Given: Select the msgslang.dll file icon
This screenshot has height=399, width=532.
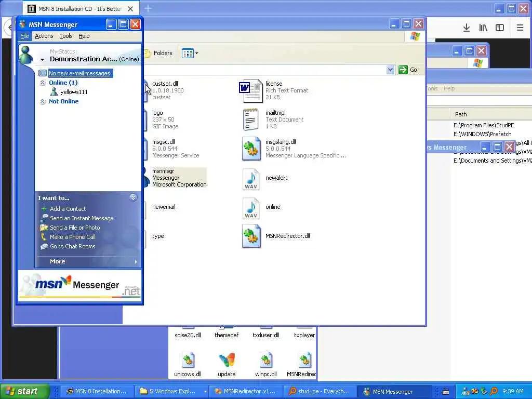Looking at the screenshot, I should click(251, 149).
